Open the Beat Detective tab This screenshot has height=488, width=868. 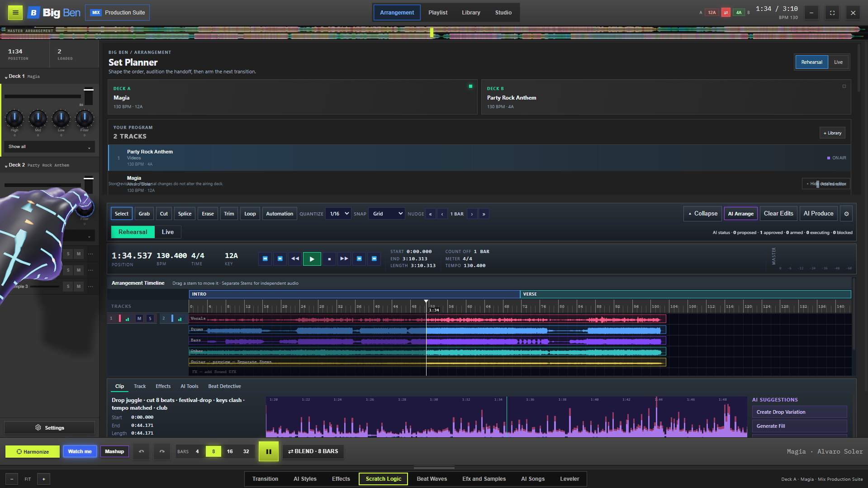(x=224, y=386)
